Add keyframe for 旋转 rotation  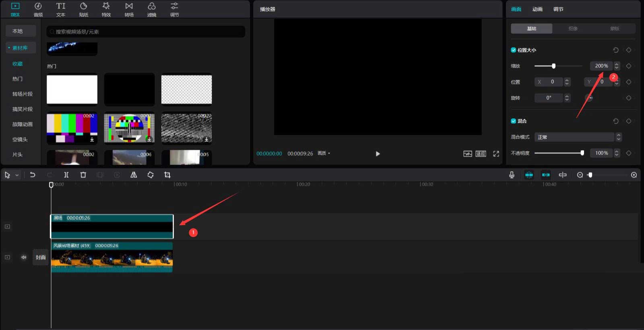tap(629, 98)
